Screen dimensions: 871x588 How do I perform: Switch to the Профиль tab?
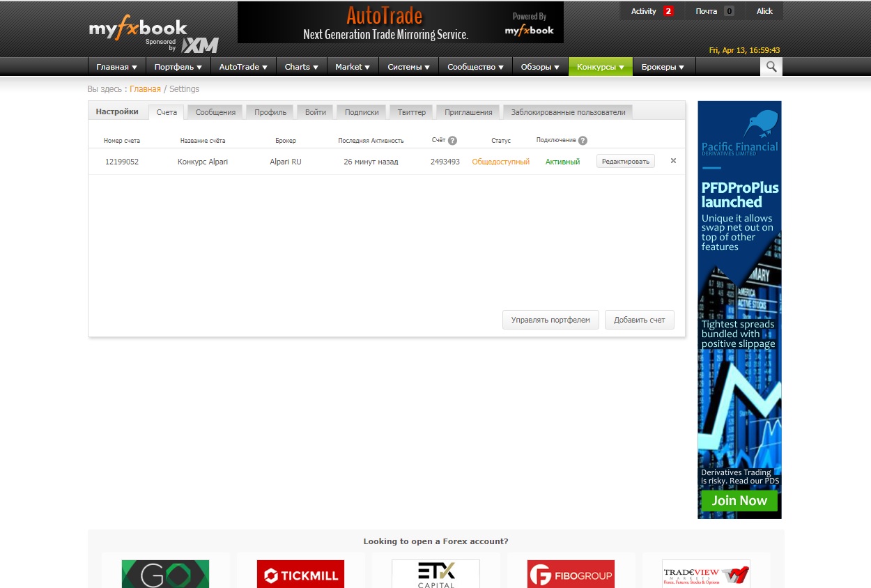pos(270,112)
